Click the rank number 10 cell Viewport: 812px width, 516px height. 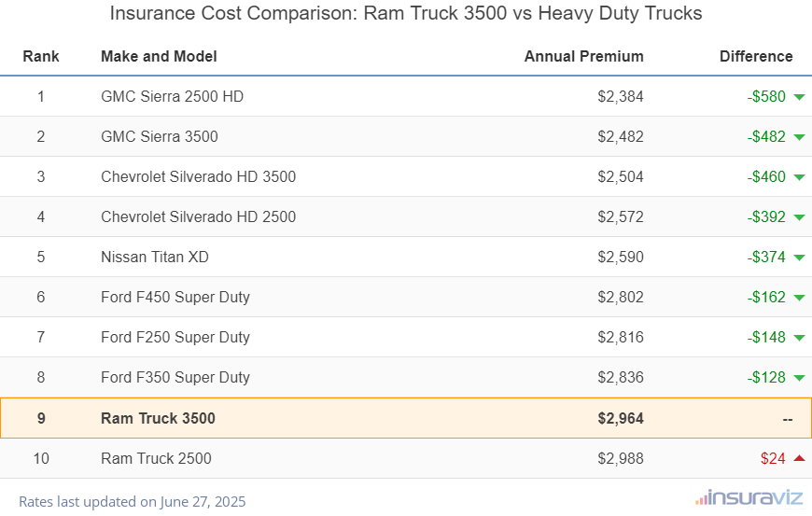coord(41,458)
